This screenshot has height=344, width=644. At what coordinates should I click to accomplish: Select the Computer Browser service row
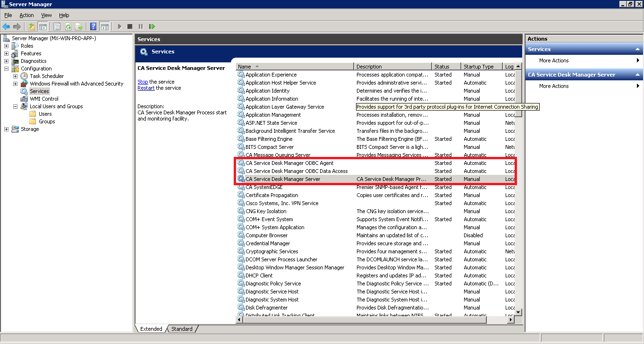tap(375, 235)
